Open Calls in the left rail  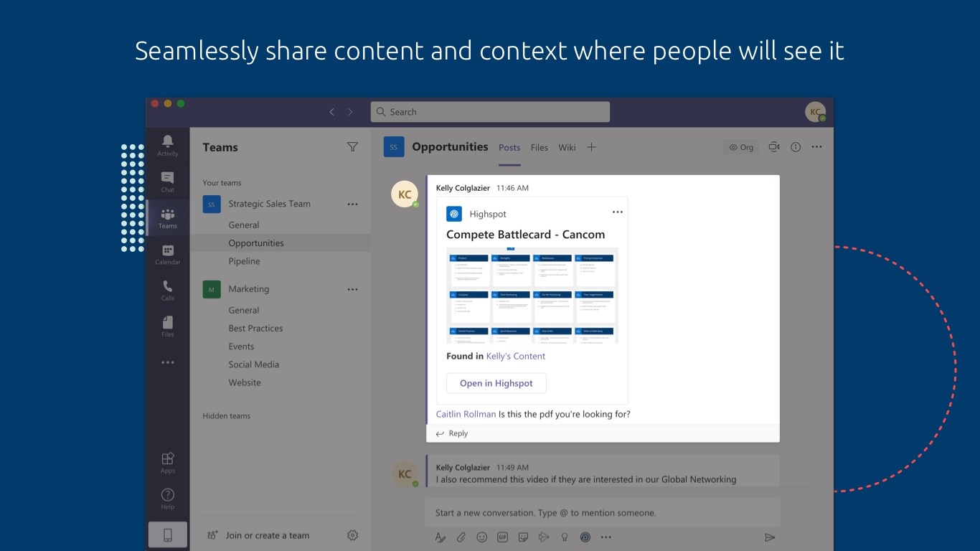click(167, 286)
